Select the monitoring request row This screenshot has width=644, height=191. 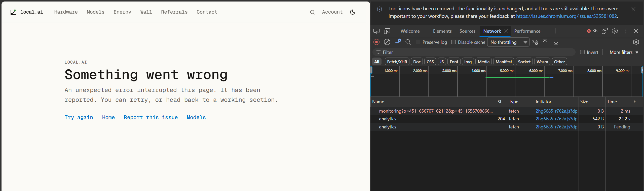[507, 111]
